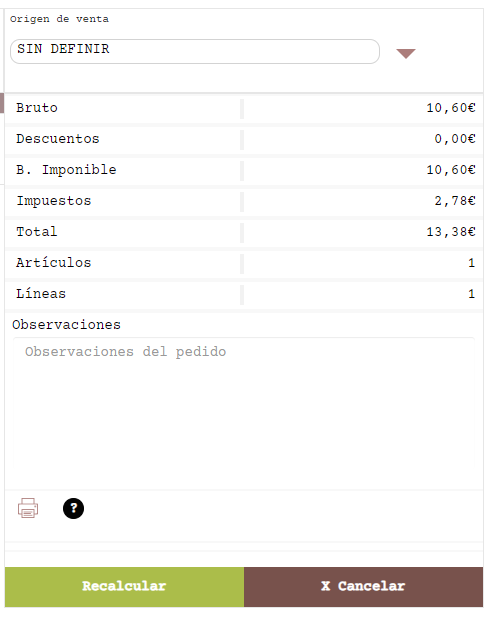Expand the Origen de venta dropdown arrow
This screenshot has width=484, height=621.
406,53
